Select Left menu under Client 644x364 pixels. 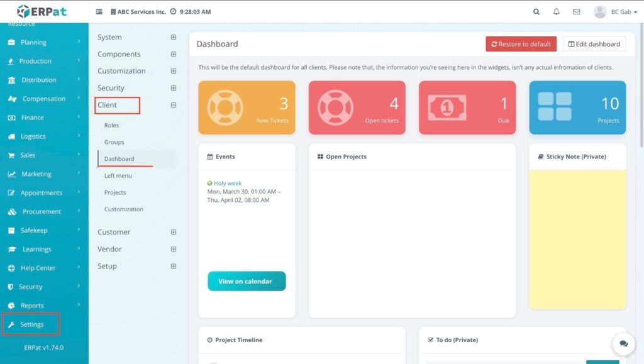coord(118,176)
